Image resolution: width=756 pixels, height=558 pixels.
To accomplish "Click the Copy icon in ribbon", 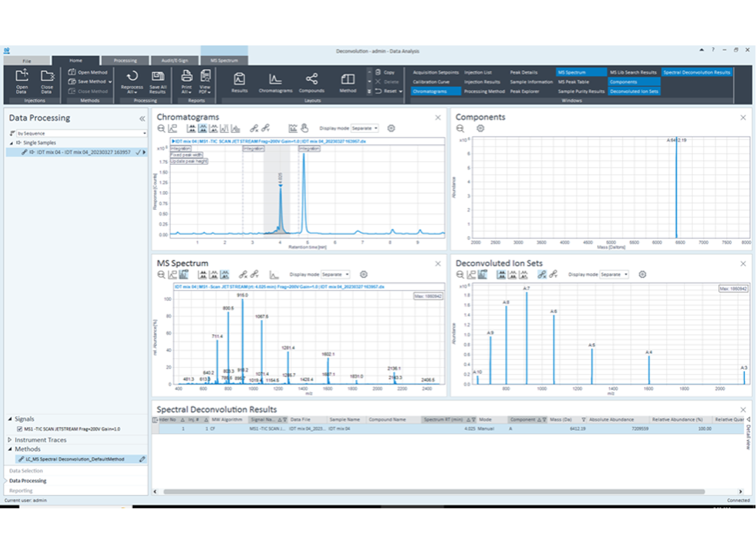I will coord(379,72).
